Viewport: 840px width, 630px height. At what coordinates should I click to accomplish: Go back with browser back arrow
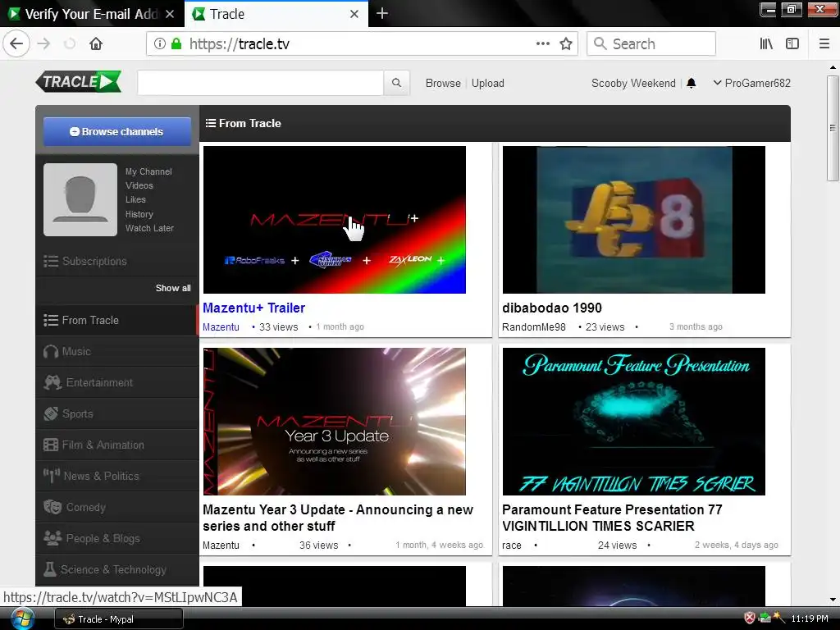(16, 43)
